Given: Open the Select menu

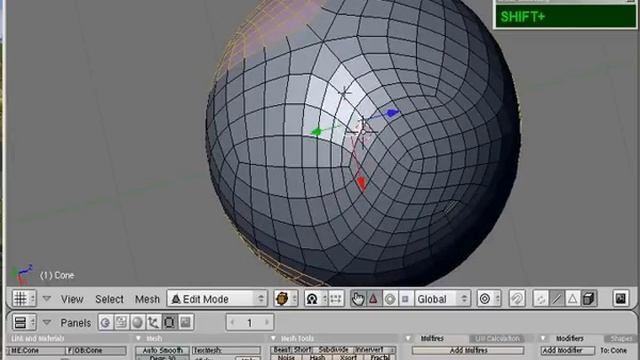Looking at the screenshot, I should (x=109, y=299).
